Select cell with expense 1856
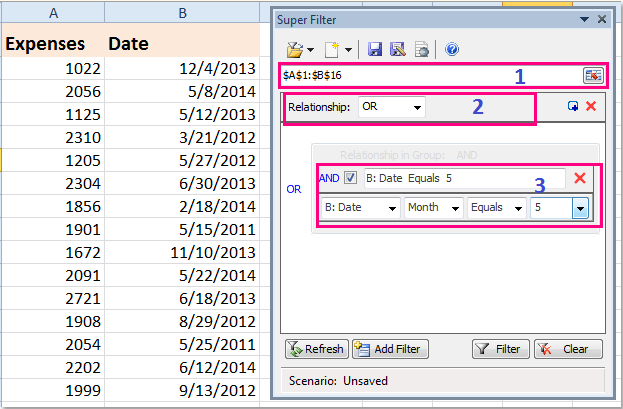This screenshot has width=623, height=409. pyautogui.click(x=53, y=206)
